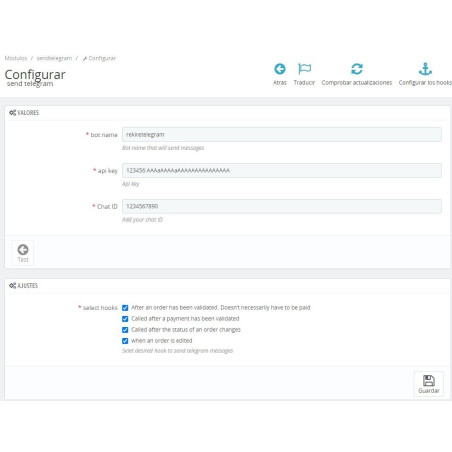Click the bot name input field
The width and height of the screenshot is (452, 452).
(x=282, y=135)
